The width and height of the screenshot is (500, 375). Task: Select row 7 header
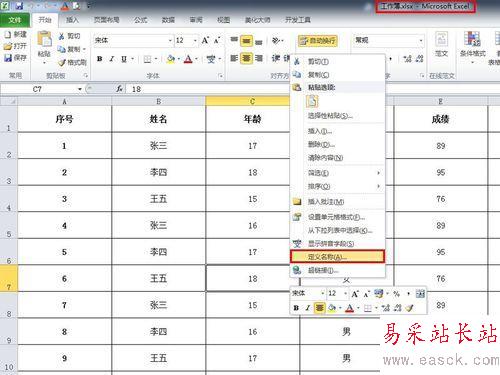coord(9,278)
